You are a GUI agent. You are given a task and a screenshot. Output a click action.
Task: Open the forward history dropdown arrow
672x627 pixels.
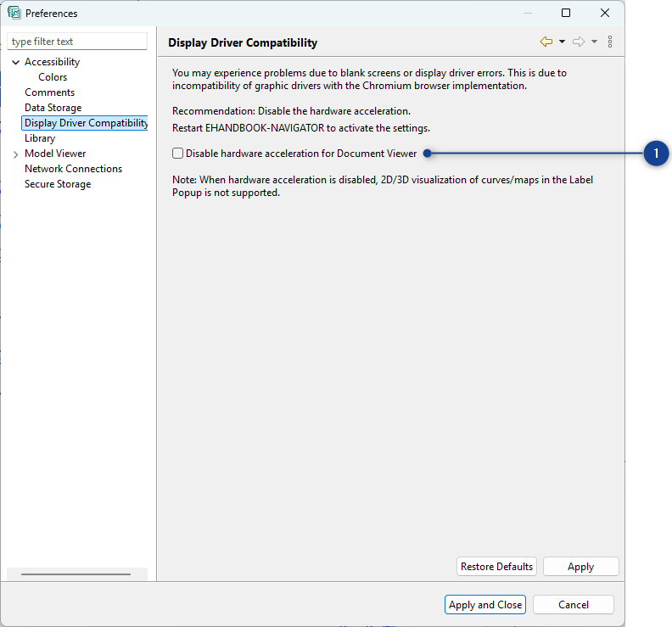(x=594, y=42)
